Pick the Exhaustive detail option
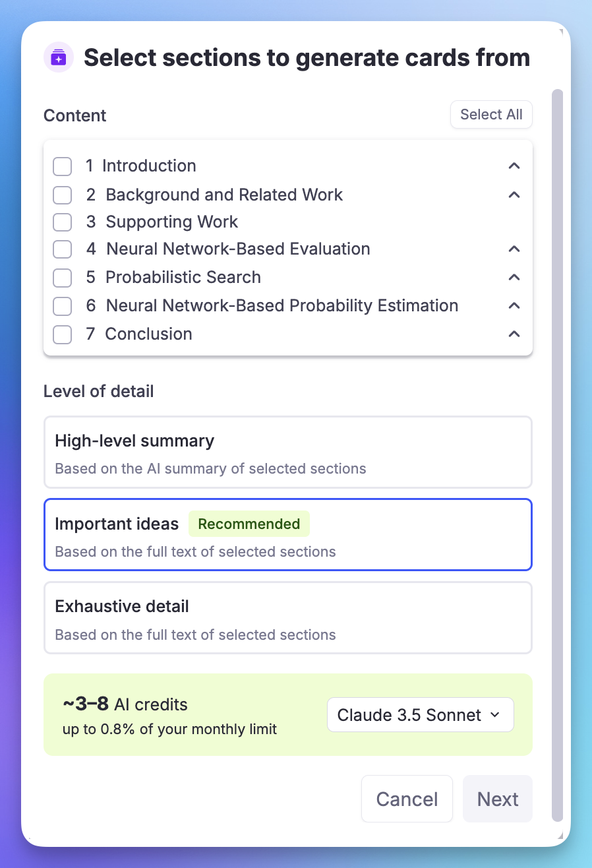 (287, 618)
